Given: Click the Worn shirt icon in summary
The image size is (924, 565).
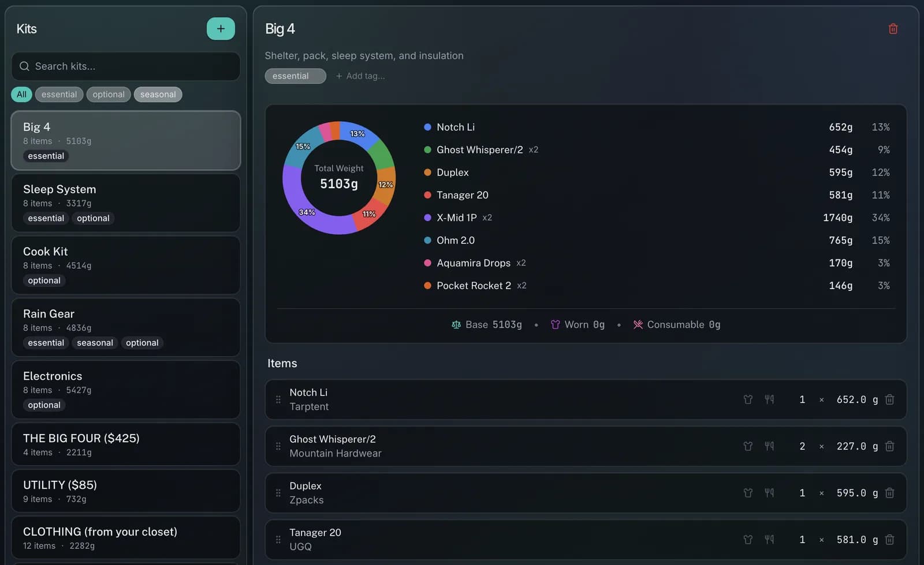Looking at the screenshot, I should click(x=555, y=325).
